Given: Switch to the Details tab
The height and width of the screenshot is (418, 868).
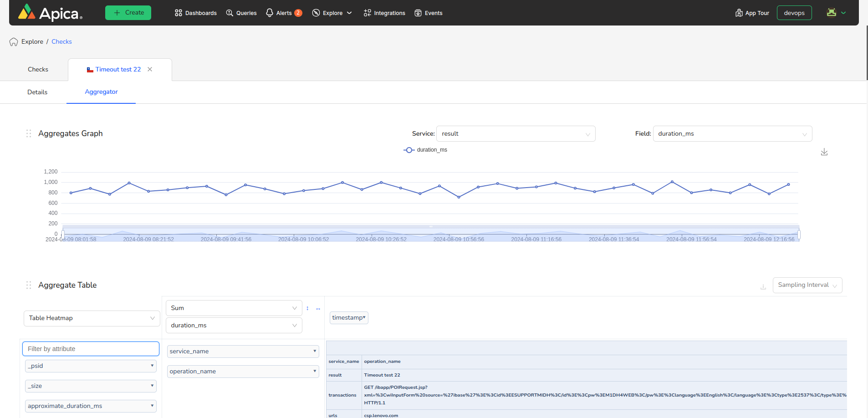Looking at the screenshot, I should click(x=37, y=92).
